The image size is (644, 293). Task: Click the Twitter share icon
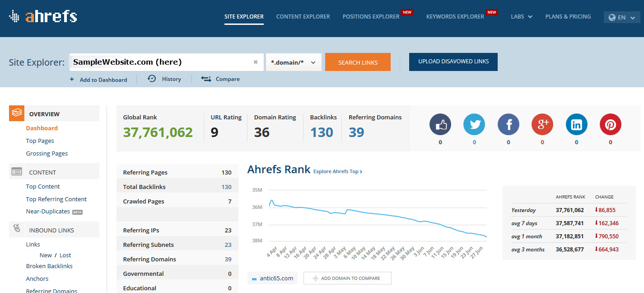pos(474,124)
